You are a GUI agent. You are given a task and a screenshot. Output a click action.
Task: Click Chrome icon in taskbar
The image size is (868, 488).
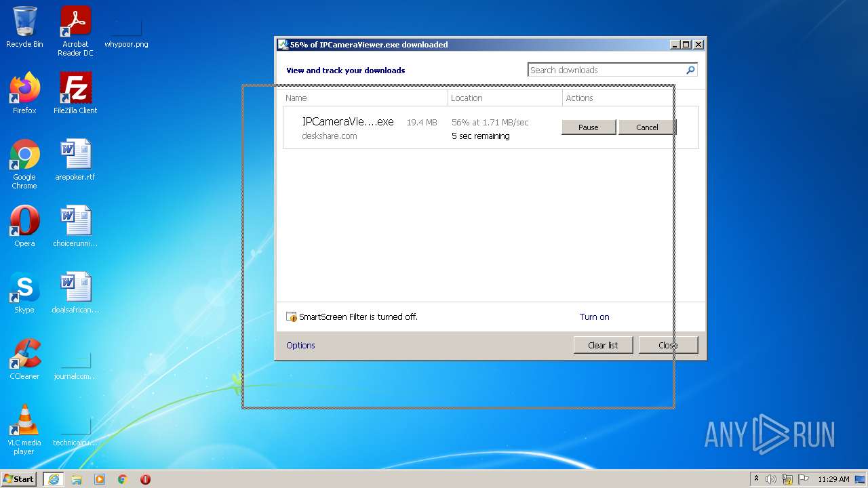[123, 479]
